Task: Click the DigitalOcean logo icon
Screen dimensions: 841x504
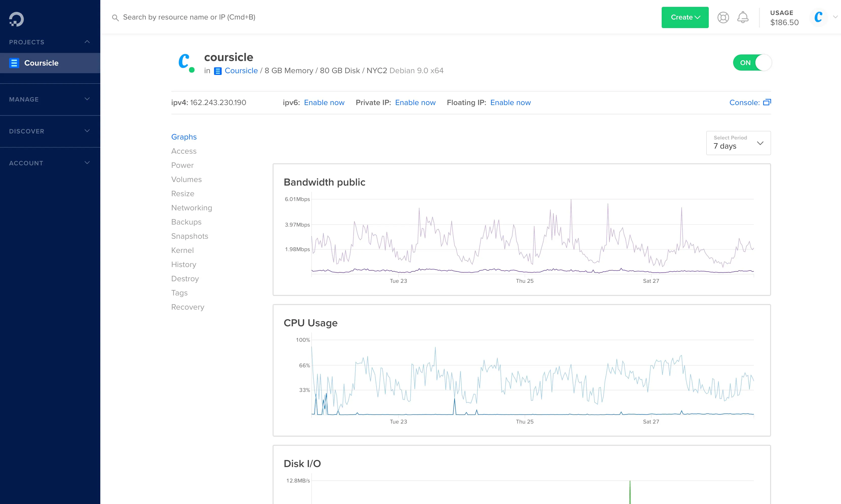Action: coord(16,19)
